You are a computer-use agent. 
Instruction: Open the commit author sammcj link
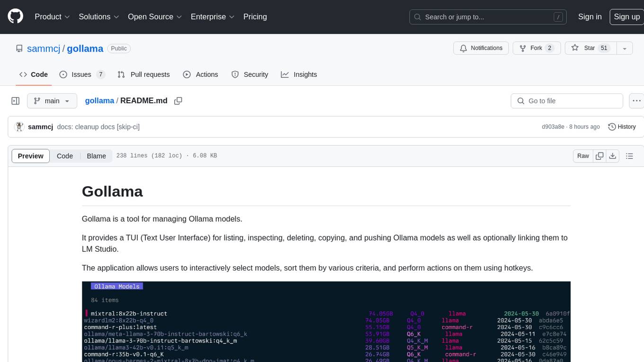[x=41, y=127]
